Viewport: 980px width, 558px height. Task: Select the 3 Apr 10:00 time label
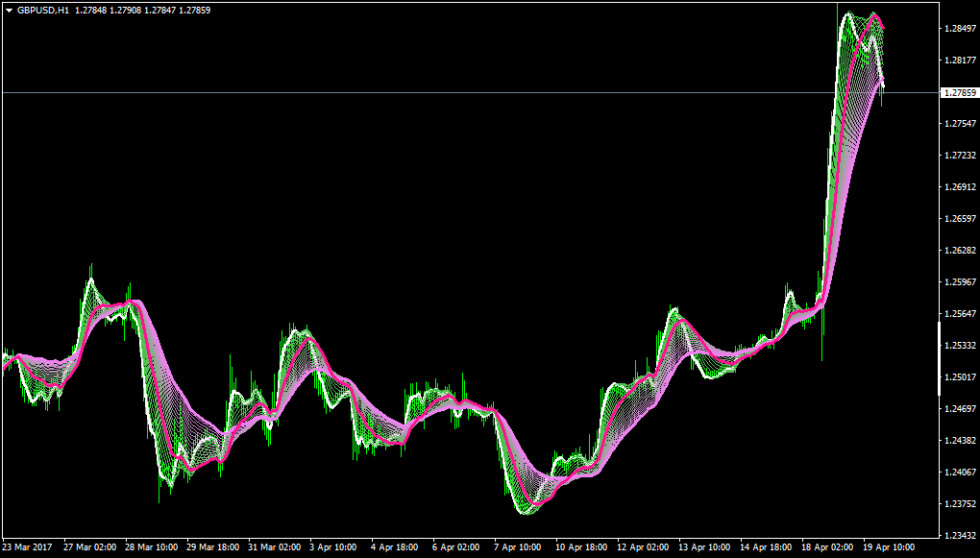(335, 547)
